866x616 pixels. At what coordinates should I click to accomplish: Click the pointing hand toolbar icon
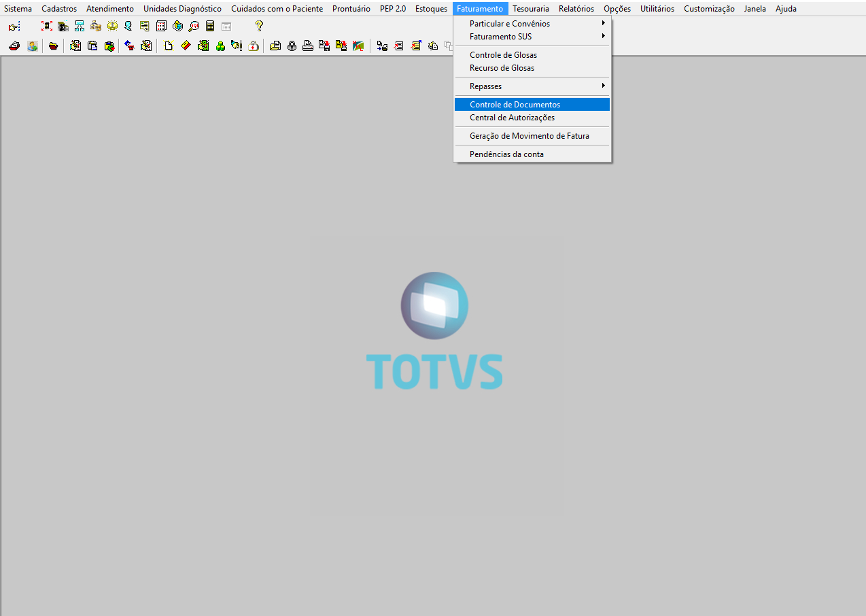tap(14, 27)
